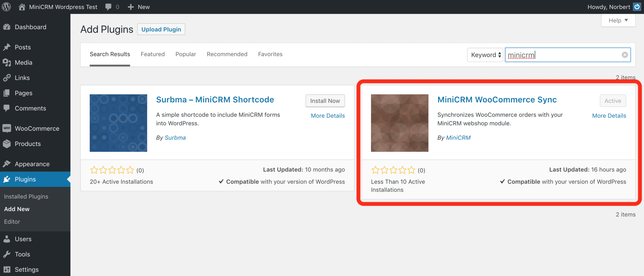Open the Settings menu item label
The image size is (644, 276).
point(26,269)
